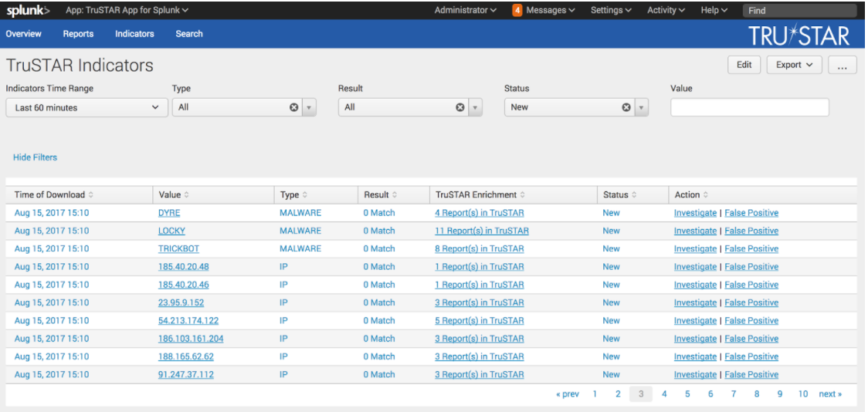Sort by the Action column header arrows

[x=705, y=194]
